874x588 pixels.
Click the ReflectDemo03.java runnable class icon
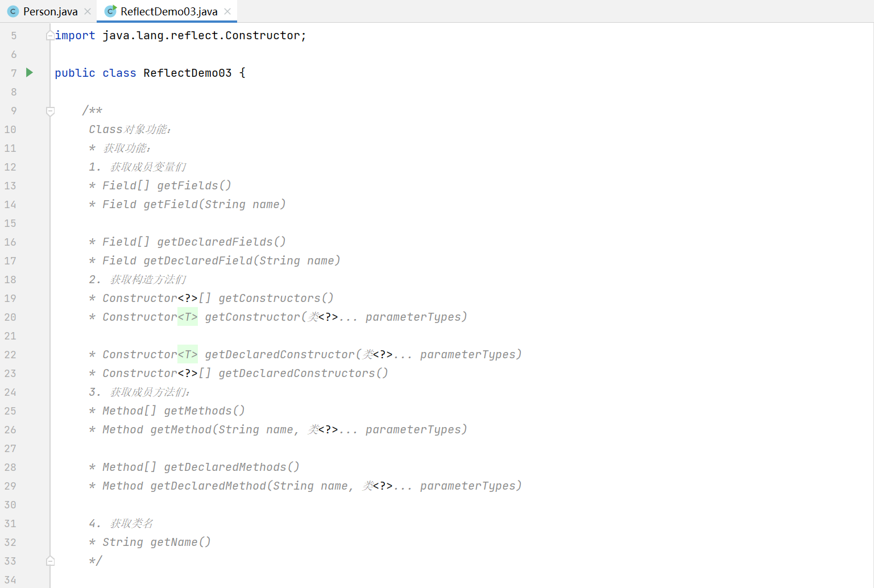111,11
